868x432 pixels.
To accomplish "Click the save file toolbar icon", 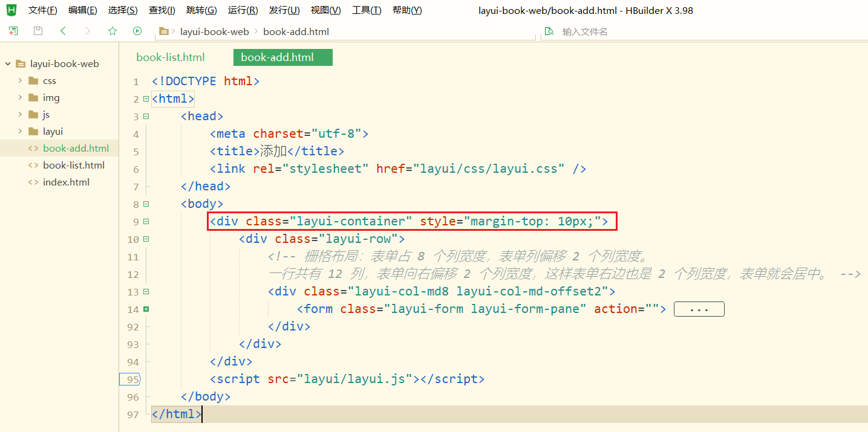I will click(38, 31).
